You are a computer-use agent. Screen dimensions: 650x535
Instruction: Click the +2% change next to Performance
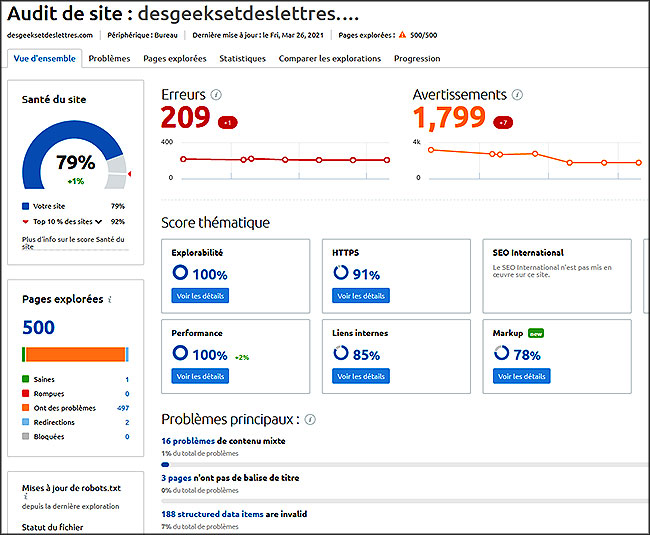[x=242, y=357]
